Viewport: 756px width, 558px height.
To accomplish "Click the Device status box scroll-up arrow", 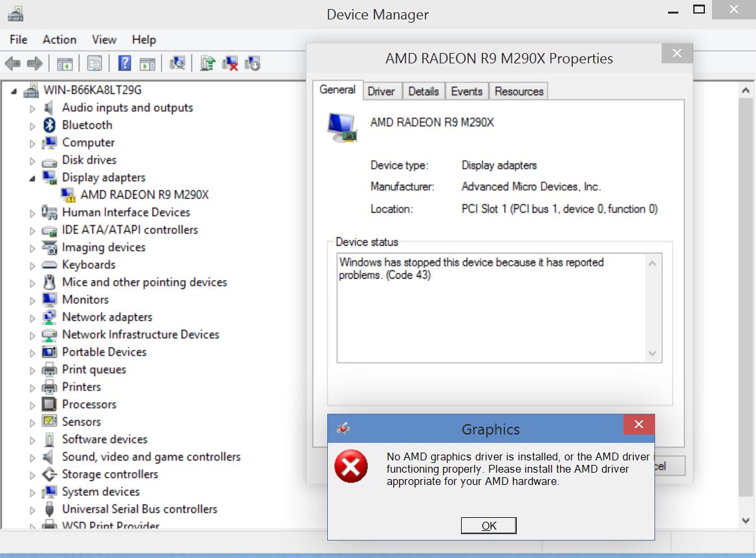I will 653,263.
